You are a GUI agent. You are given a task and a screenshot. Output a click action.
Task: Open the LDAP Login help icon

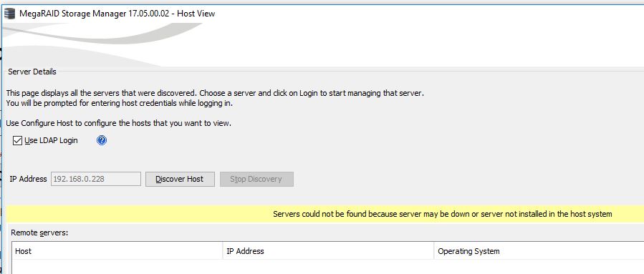coord(102,141)
